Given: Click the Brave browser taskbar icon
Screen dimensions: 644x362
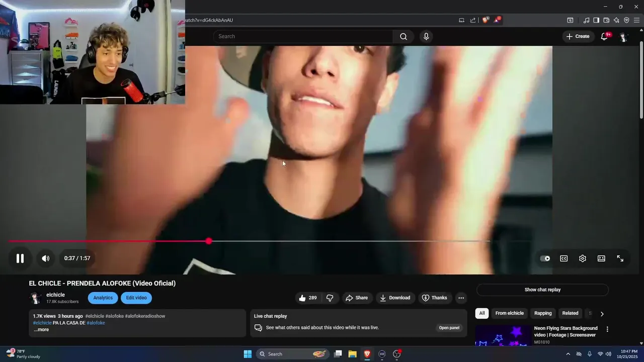Looking at the screenshot, I should (x=367, y=354).
